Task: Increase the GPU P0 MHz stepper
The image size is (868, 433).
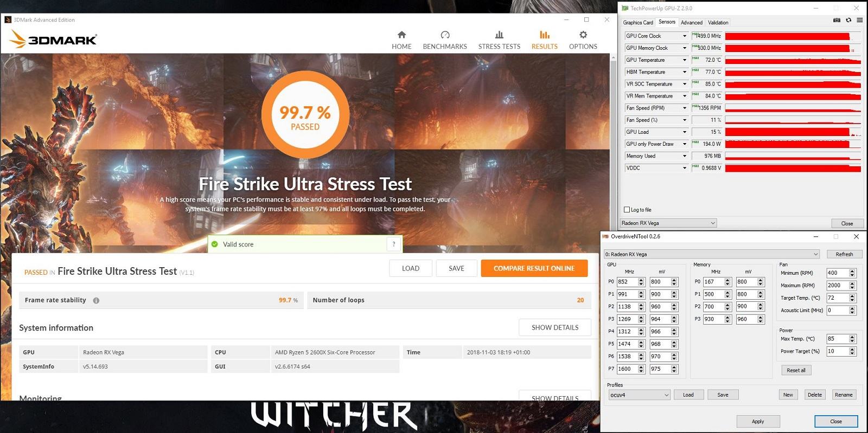Action: tap(641, 280)
